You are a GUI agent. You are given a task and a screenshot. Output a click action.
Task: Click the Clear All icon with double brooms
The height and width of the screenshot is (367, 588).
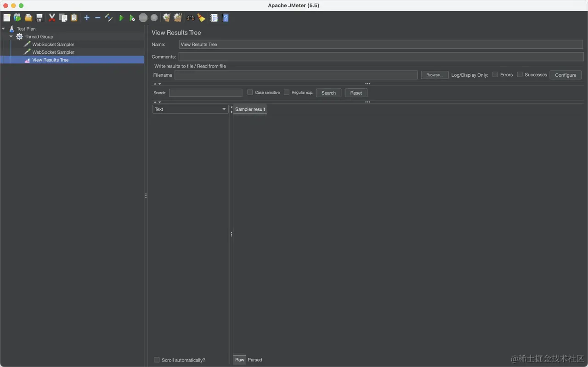pos(178,18)
